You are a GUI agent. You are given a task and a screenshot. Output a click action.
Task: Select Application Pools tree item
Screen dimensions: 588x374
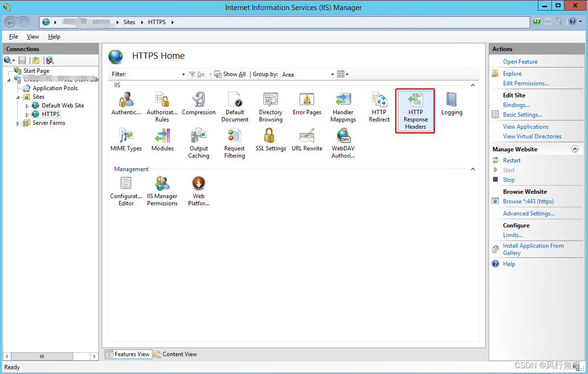55,88
